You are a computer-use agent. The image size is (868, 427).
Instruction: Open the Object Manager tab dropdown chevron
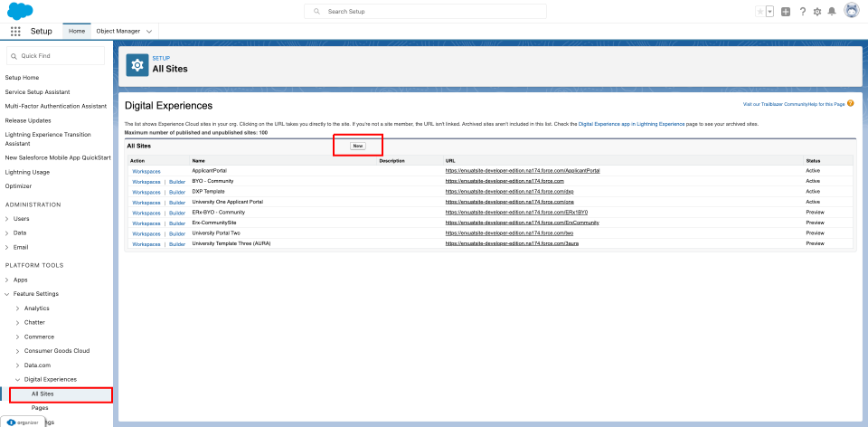click(x=148, y=31)
